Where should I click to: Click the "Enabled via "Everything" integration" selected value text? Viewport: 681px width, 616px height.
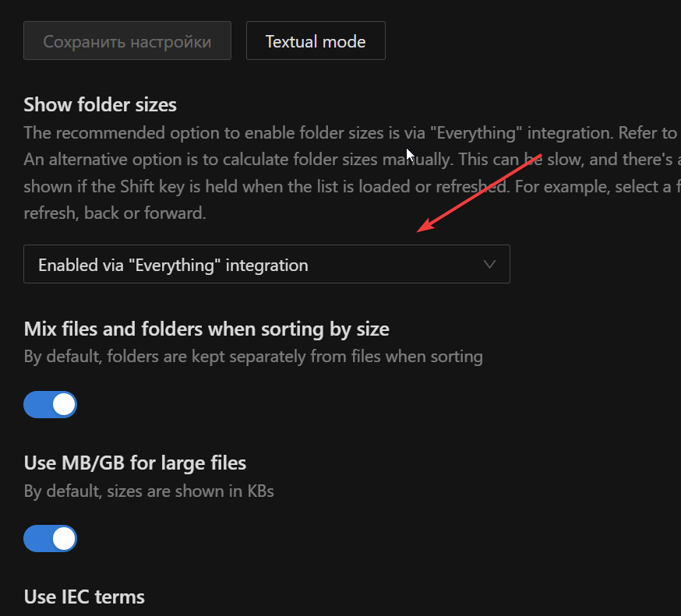point(173,265)
